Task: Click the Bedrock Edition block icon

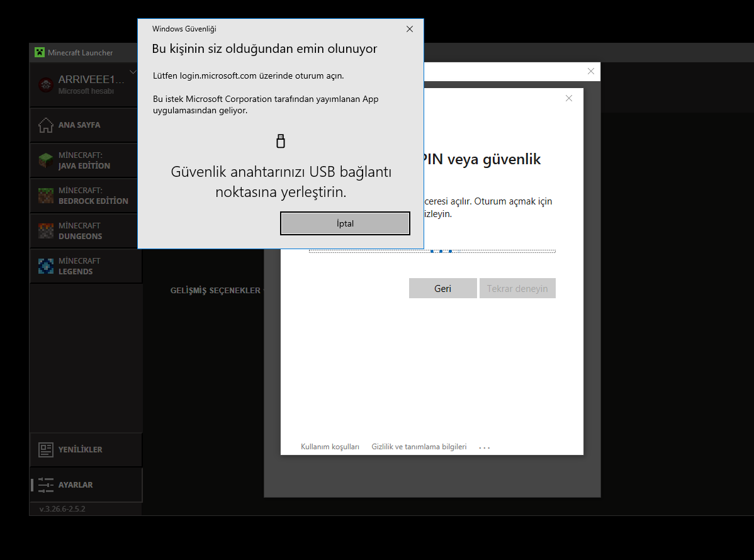Action: click(46, 196)
